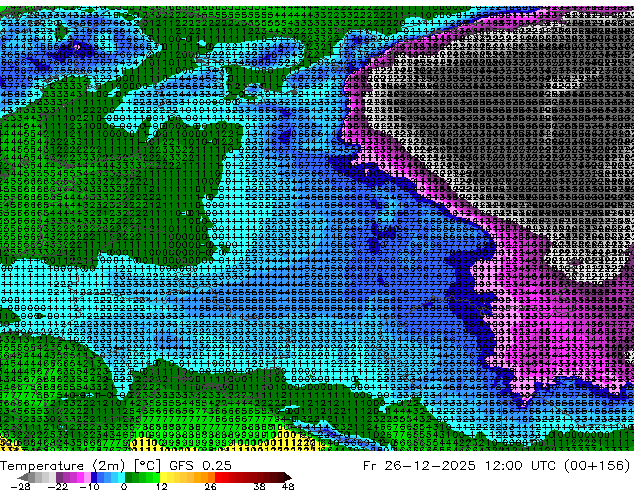634x490 pixels.
Task: Click the cyan swatch in the legend
Action: [x=121, y=477]
